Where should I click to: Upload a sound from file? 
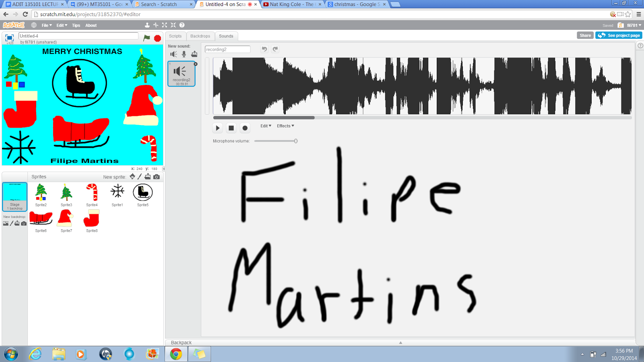coord(194,54)
